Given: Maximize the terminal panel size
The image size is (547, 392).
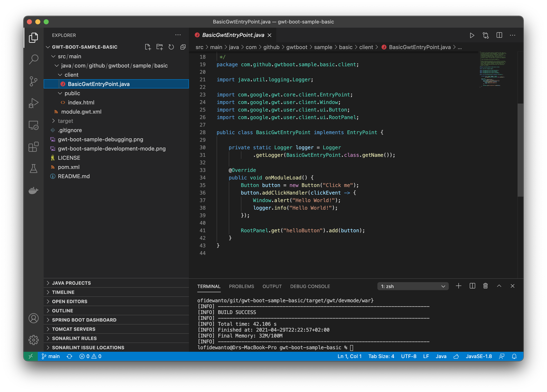Looking at the screenshot, I should click(x=499, y=286).
